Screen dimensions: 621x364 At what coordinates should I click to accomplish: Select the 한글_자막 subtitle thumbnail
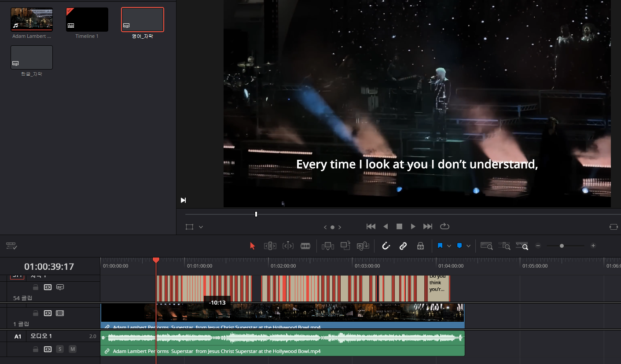(x=32, y=57)
